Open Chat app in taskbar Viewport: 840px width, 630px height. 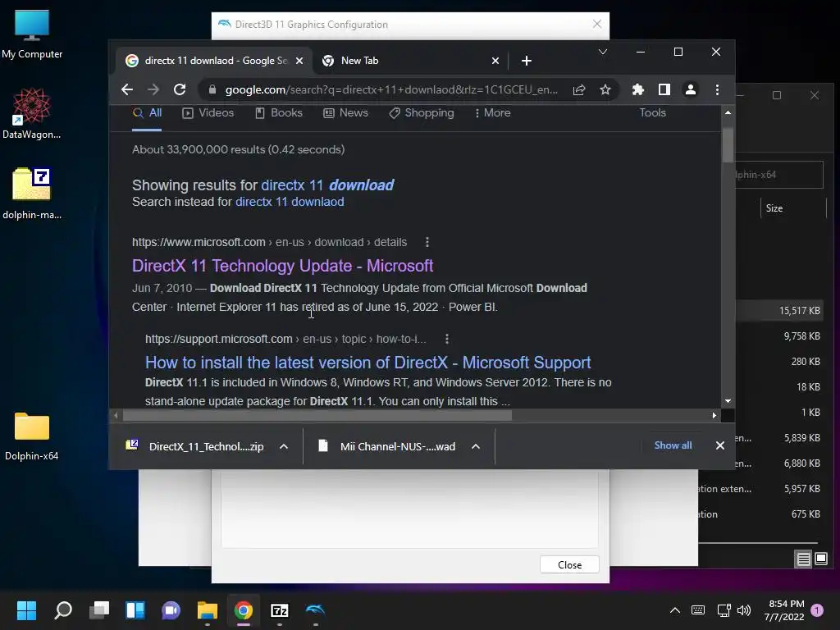tap(171, 610)
